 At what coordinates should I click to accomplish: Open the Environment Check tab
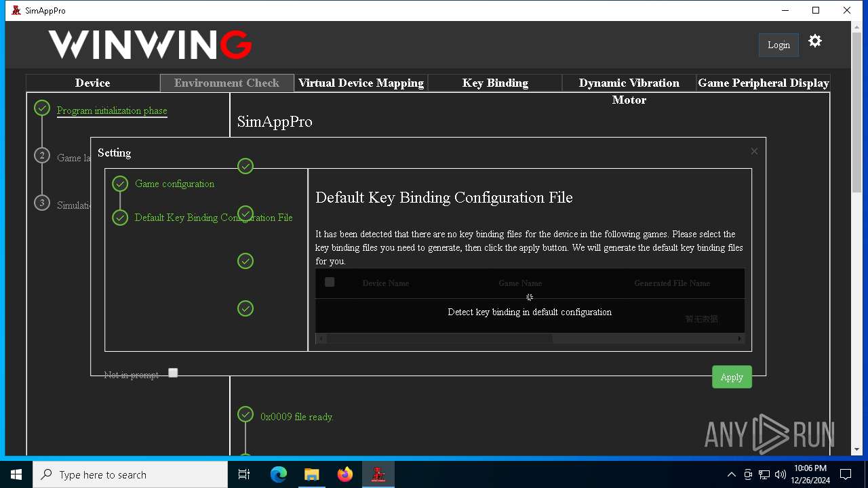click(x=226, y=83)
